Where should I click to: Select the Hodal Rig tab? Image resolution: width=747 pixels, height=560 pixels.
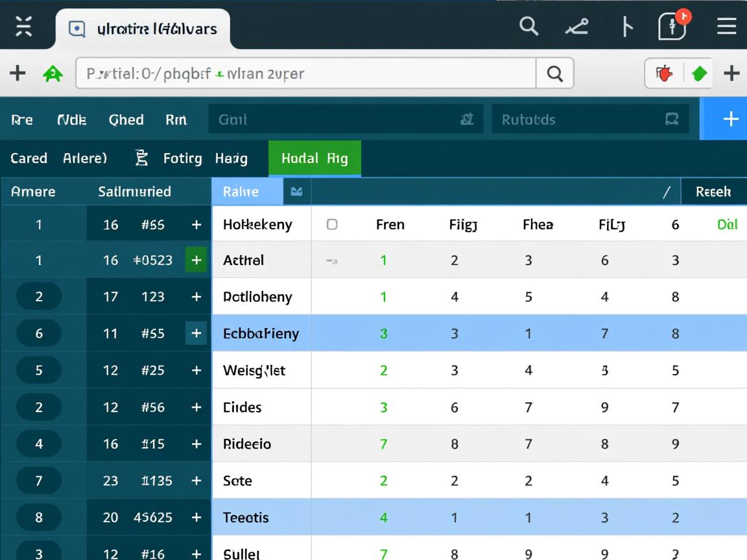coord(314,158)
